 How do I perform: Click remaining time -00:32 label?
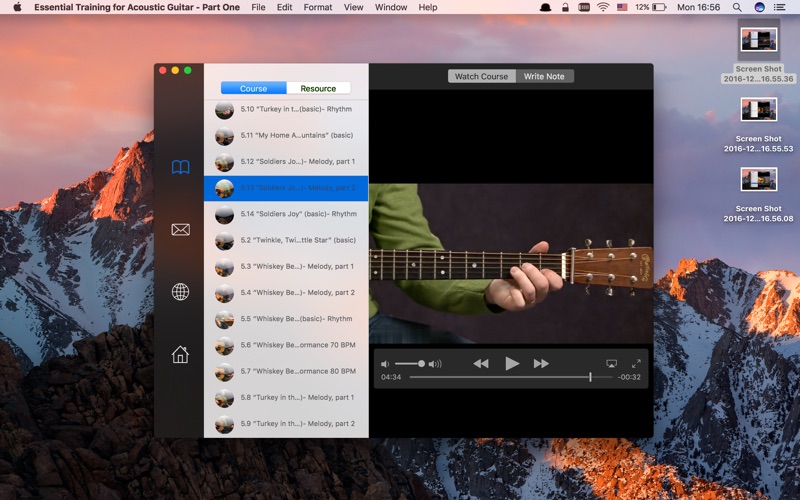pyautogui.click(x=629, y=377)
